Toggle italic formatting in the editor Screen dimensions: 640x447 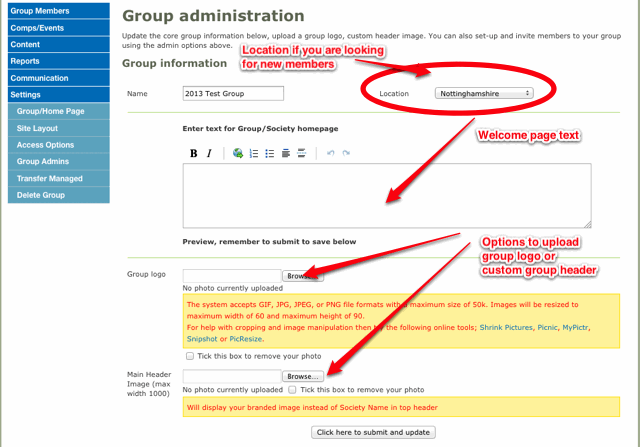pyautogui.click(x=209, y=153)
